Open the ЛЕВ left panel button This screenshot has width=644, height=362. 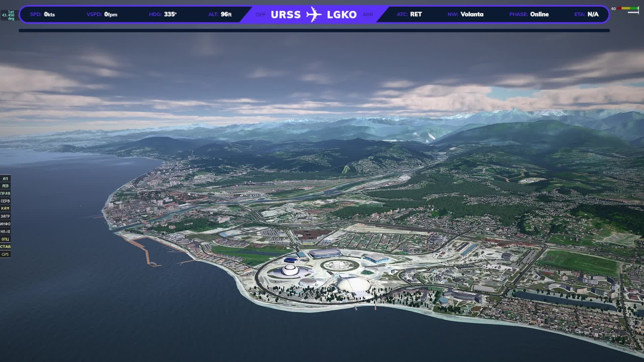coord(5,186)
